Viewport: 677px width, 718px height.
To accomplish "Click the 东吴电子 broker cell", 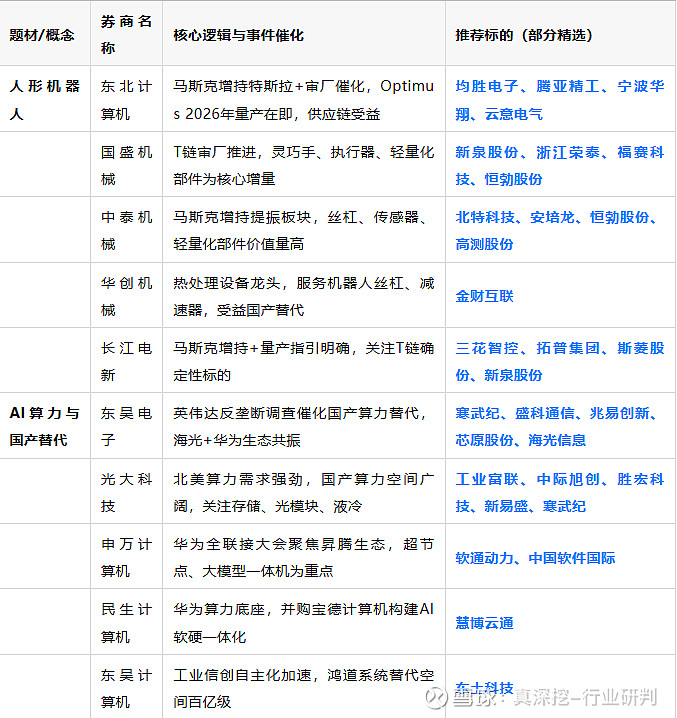I will point(126,426).
